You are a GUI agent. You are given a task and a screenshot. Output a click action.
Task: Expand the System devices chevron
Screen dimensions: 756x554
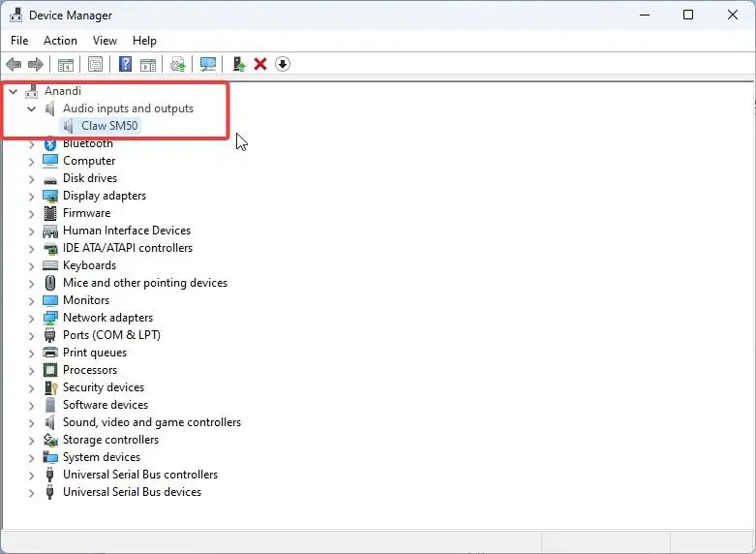(x=32, y=458)
